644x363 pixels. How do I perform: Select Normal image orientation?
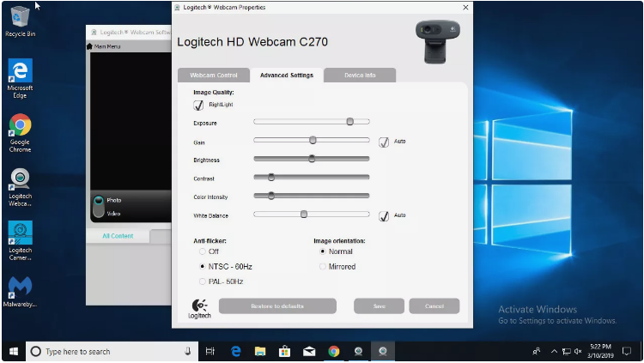tap(322, 251)
